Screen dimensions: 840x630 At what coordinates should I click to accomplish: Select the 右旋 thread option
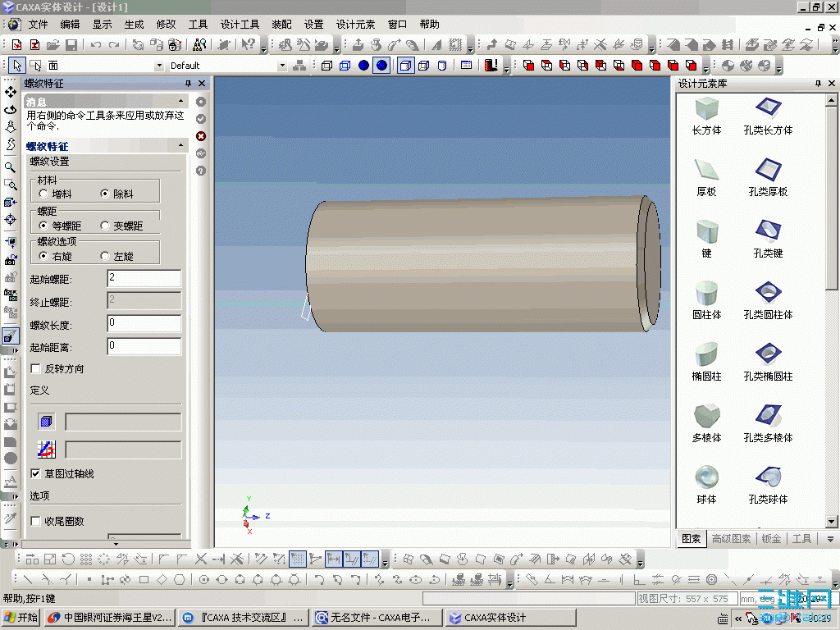[x=43, y=256]
